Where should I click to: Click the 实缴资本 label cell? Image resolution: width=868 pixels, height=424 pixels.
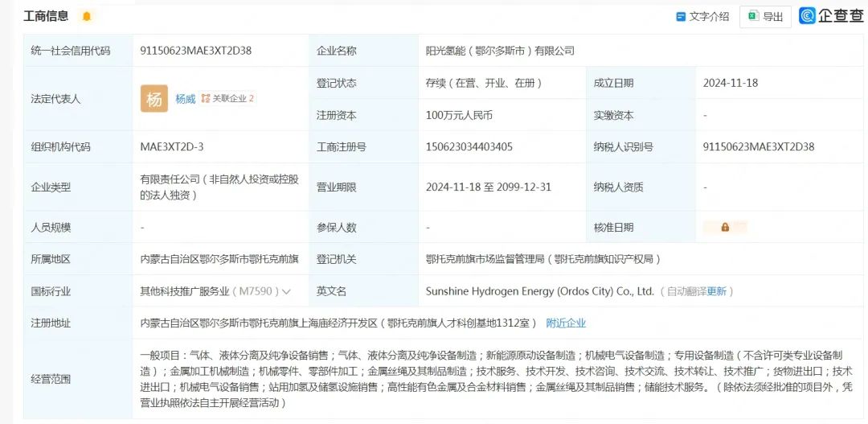[x=641, y=115]
